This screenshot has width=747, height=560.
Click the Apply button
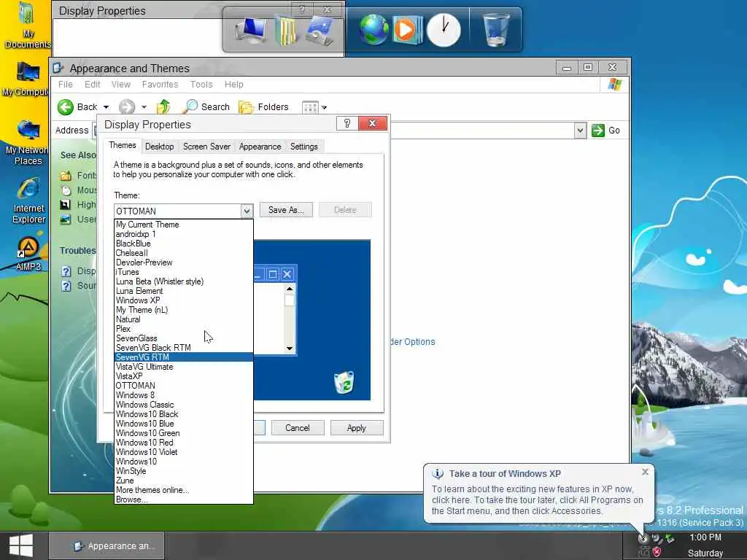pyautogui.click(x=356, y=427)
